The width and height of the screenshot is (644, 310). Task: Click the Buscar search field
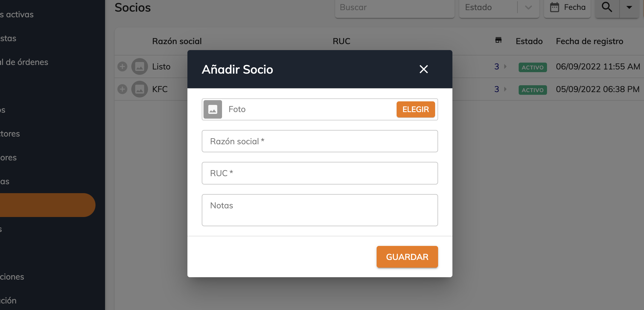point(395,7)
